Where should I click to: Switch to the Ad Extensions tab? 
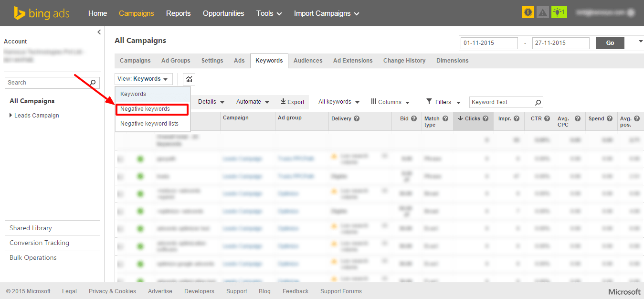tap(352, 60)
